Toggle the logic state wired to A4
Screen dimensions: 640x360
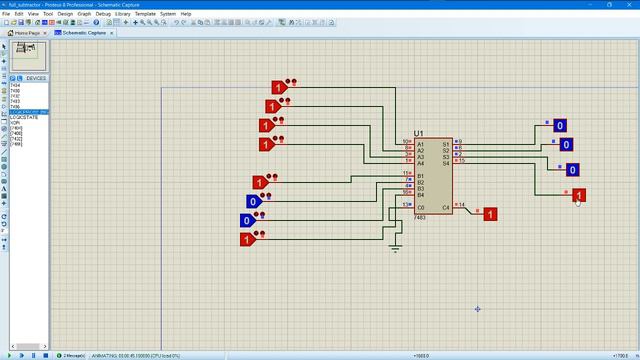click(x=267, y=144)
